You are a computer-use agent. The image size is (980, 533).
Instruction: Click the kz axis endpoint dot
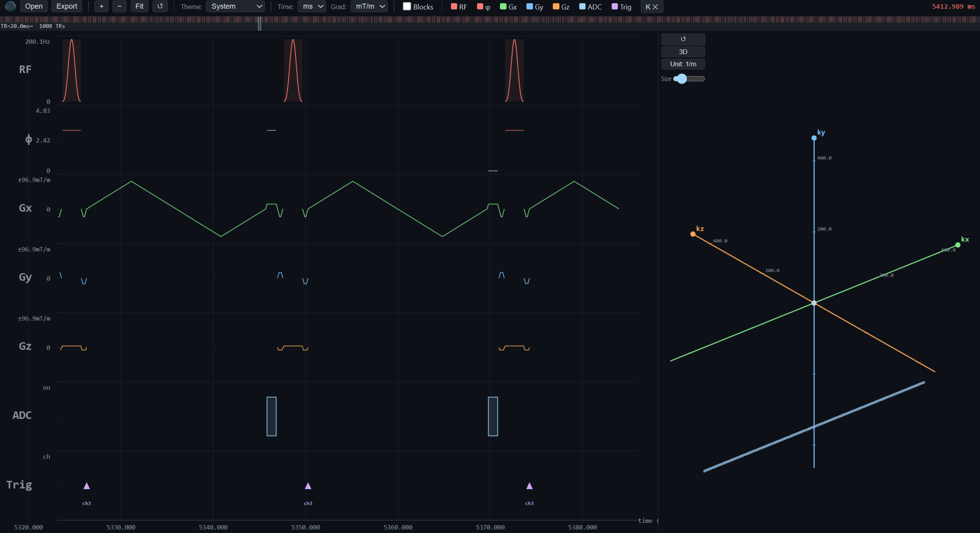click(x=693, y=234)
